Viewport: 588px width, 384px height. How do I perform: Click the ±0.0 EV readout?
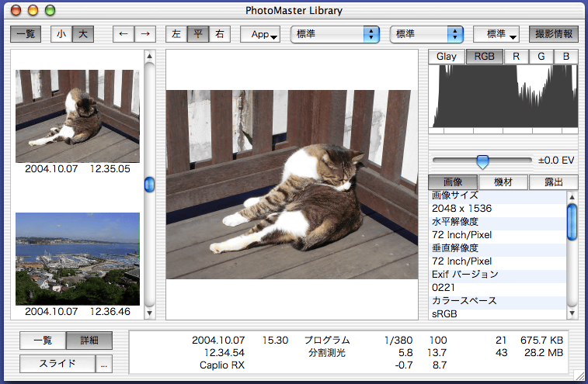pos(556,161)
